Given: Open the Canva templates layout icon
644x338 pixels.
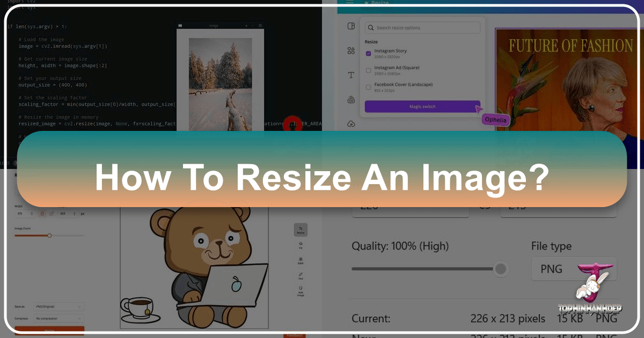Looking at the screenshot, I should coord(351,26).
